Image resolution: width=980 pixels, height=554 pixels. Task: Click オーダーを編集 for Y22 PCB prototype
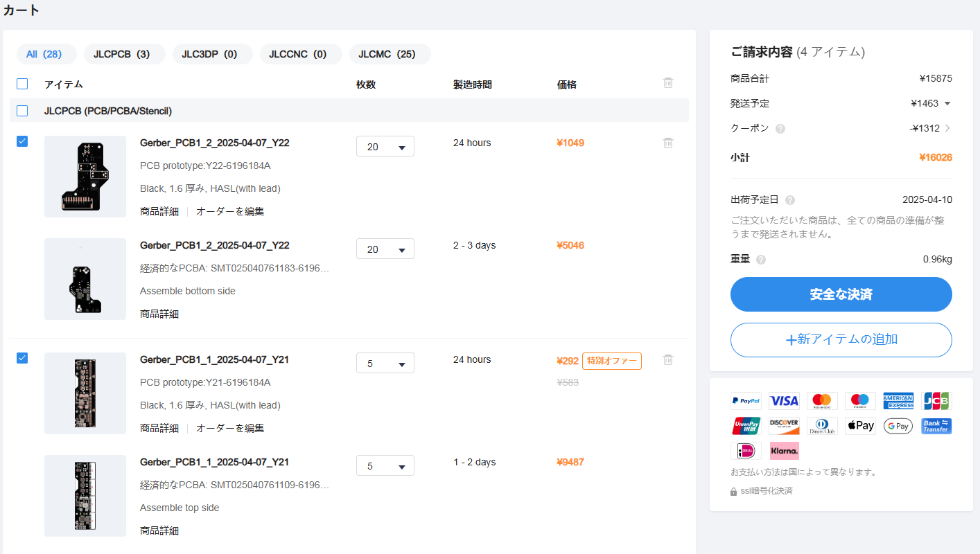pos(230,211)
